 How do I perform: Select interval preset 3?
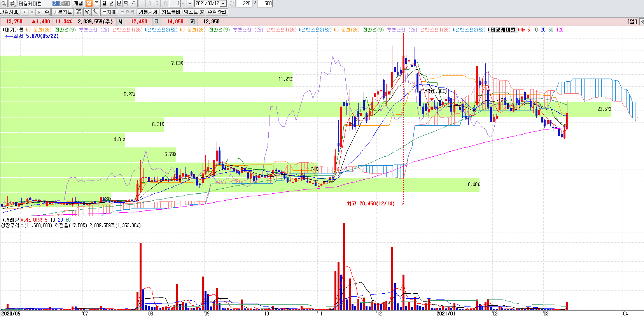tap(149, 3)
